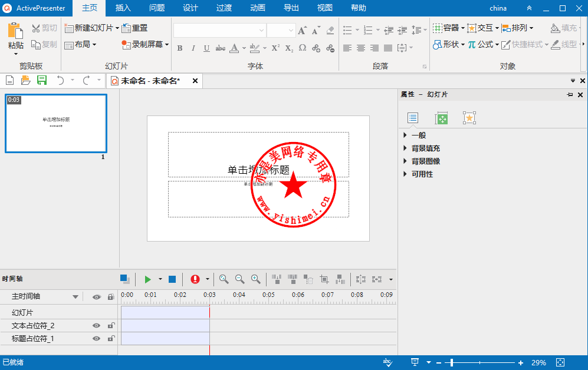The image size is (588, 370).
Task: Expand the 一般 section
Action: pos(405,135)
